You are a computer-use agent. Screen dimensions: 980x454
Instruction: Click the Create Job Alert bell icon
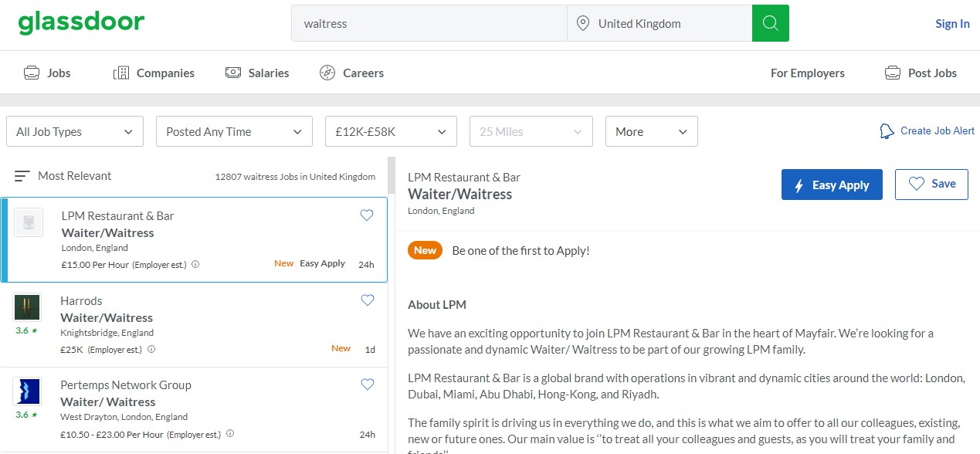point(887,131)
